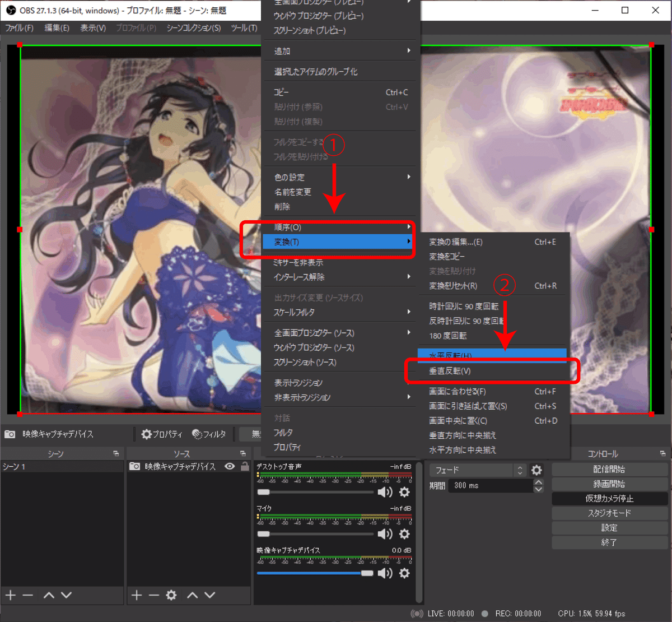
Task: Move source down arrow in ソース panel
Action: (x=209, y=595)
